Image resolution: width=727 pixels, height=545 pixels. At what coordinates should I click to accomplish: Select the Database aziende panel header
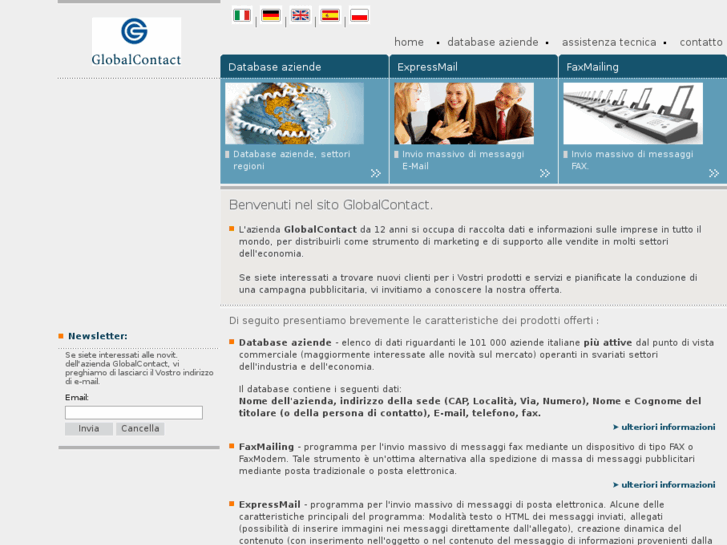coord(305,67)
